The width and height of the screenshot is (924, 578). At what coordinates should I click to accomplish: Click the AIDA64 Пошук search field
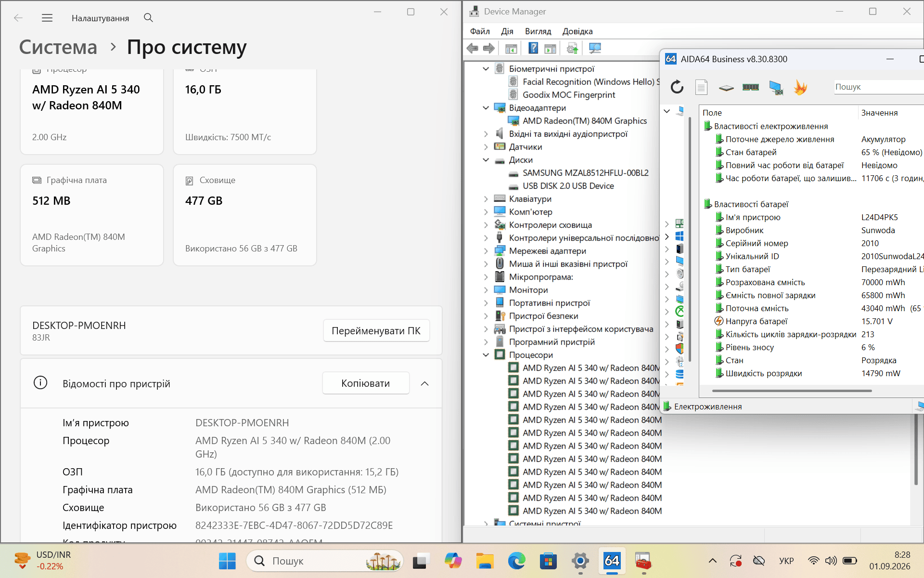click(x=879, y=87)
